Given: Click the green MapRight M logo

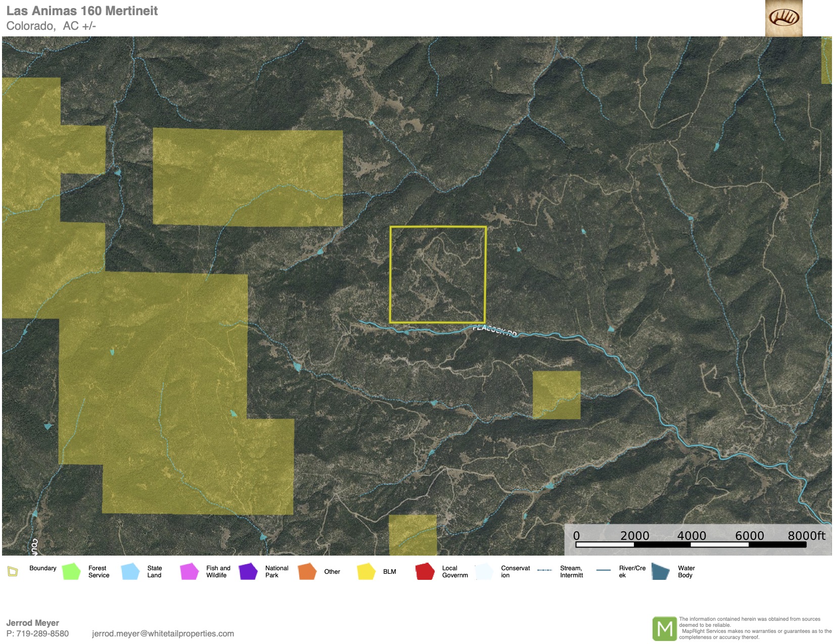Looking at the screenshot, I should click(x=664, y=628).
